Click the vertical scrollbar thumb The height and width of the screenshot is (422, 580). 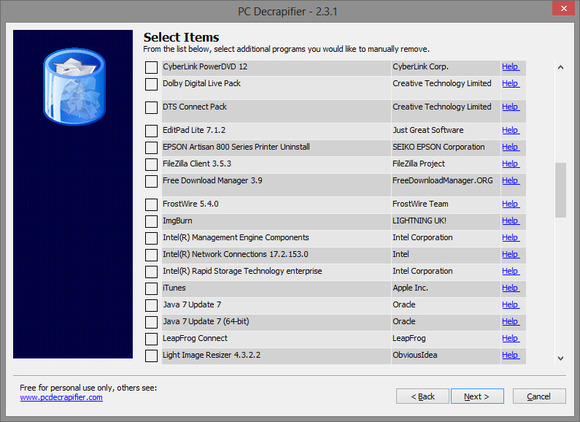pyautogui.click(x=560, y=190)
